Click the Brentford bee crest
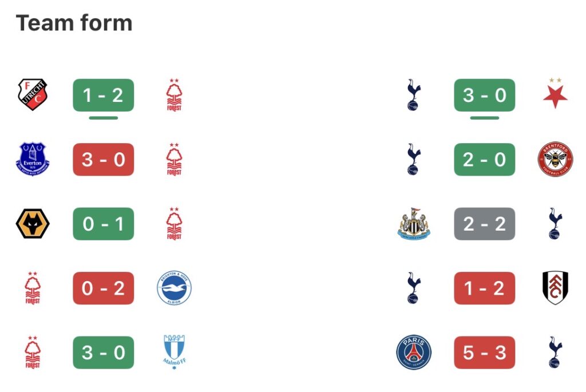This screenshot has width=586, height=392. 555,159
